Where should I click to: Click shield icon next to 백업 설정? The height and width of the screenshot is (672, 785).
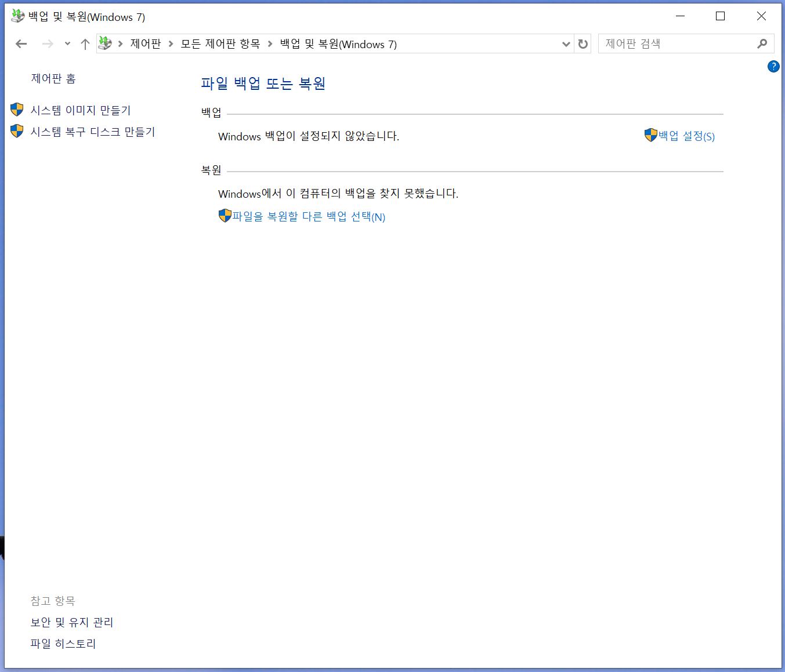(651, 135)
